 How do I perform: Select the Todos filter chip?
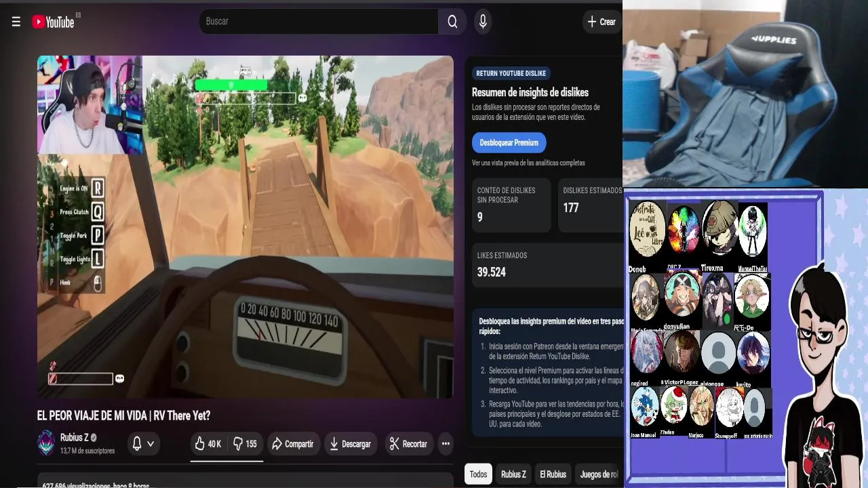478,474
